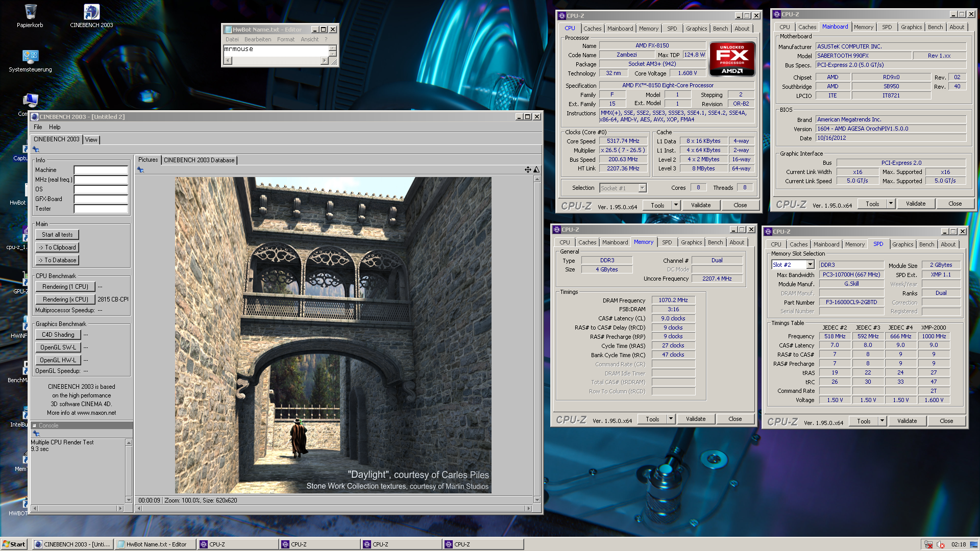980x551 pixels.
Task: Open the Datei menu in the Editor
Action: coord(232,39)
